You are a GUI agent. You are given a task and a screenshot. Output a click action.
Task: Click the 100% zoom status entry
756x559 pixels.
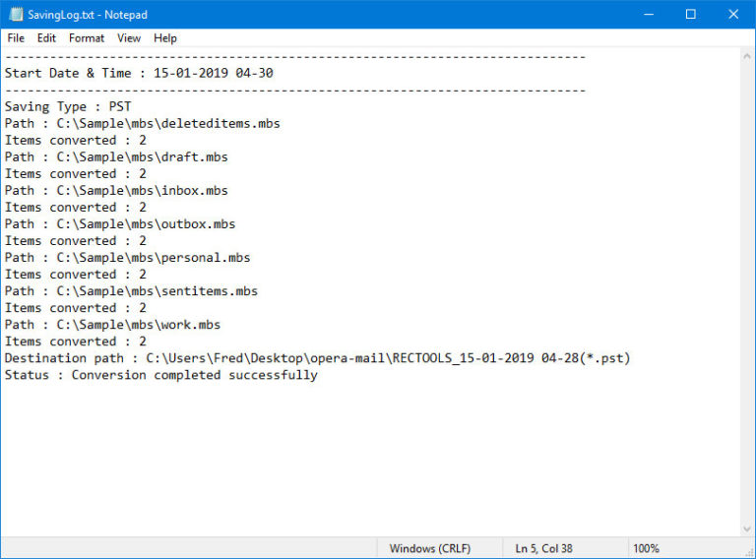646,548
